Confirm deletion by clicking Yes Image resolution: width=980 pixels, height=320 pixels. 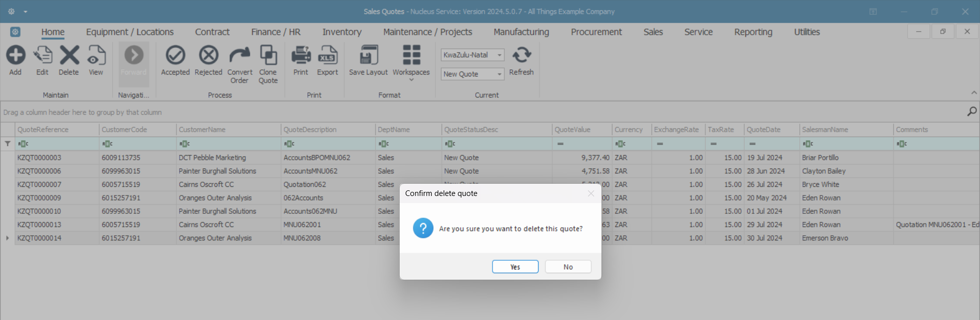pos(515,267)
